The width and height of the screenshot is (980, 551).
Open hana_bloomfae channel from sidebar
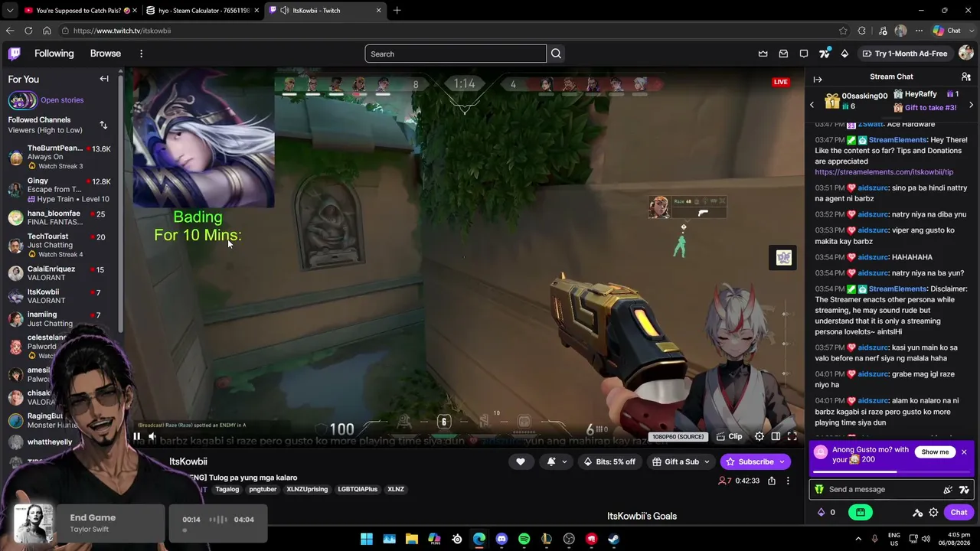60,218
